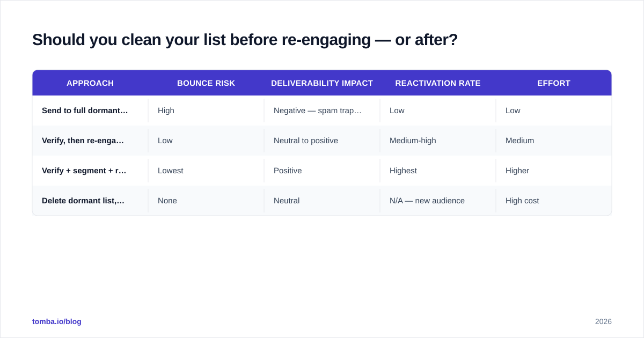Click the EFFORT column header
Image resolution: width=644 pixels, height=338 pixels.
[554, 83]
